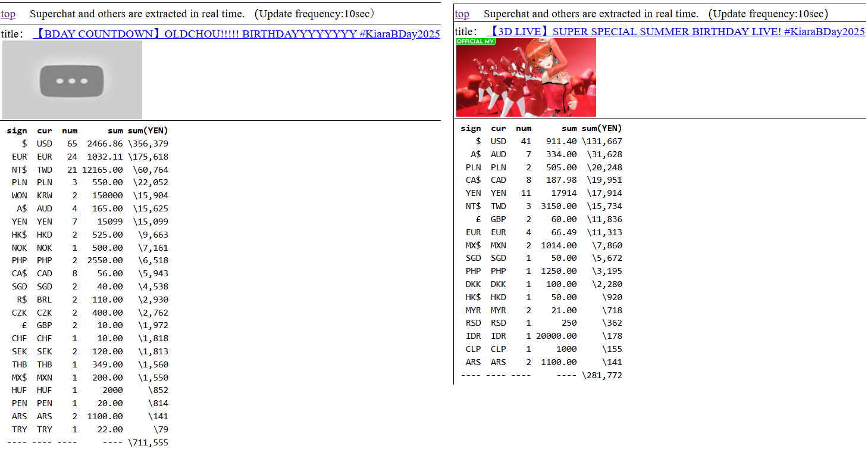Select the RSD yen total \362
Viewport: 868px width, 449px height.
612,323
